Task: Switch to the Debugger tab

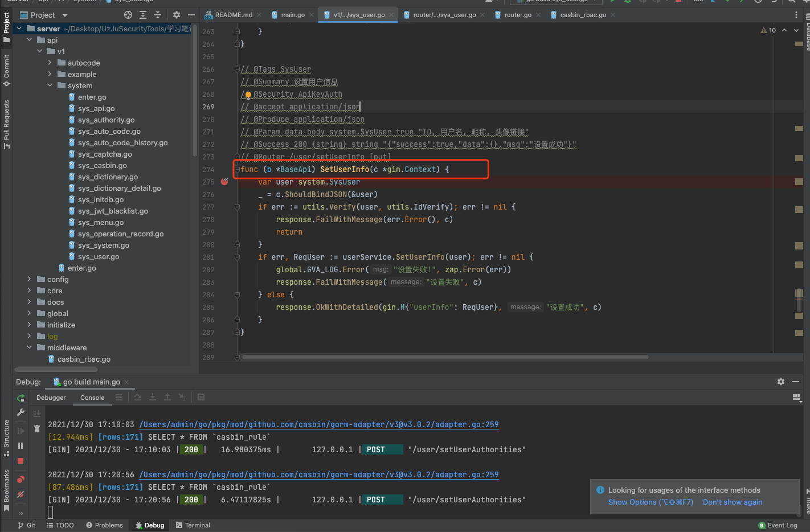Action: [x=51, y=398]
